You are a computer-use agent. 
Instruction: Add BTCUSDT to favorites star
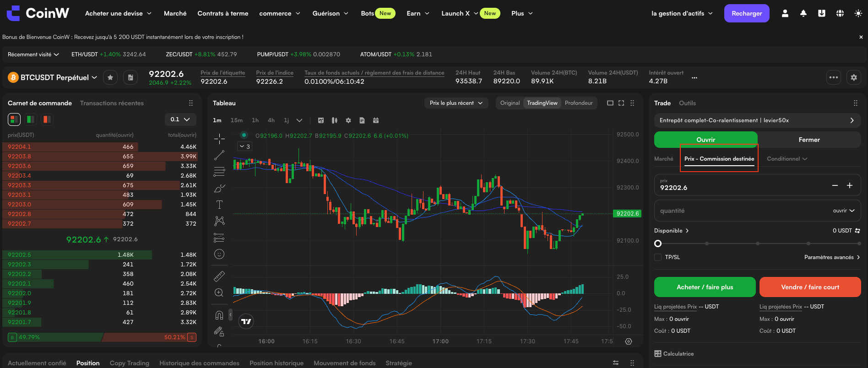pyautogui.click(x=110, y=77)
